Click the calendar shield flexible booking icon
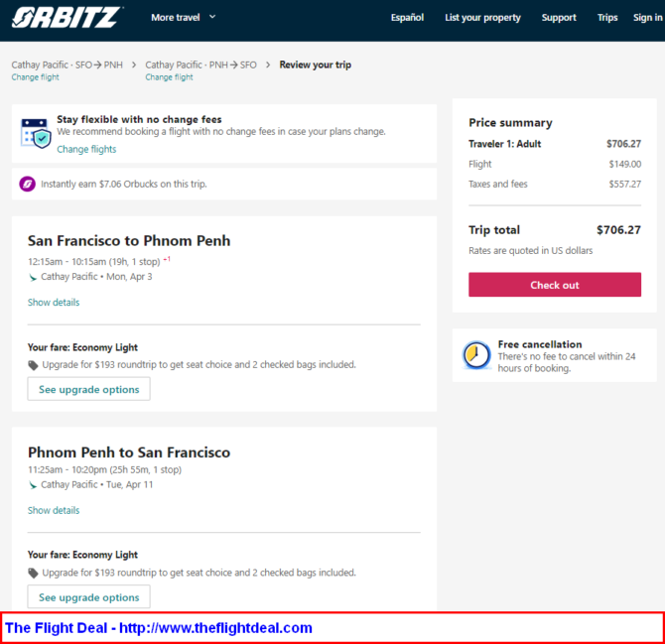Viewport: 665px width, 644px height. (x=36, y=134)
